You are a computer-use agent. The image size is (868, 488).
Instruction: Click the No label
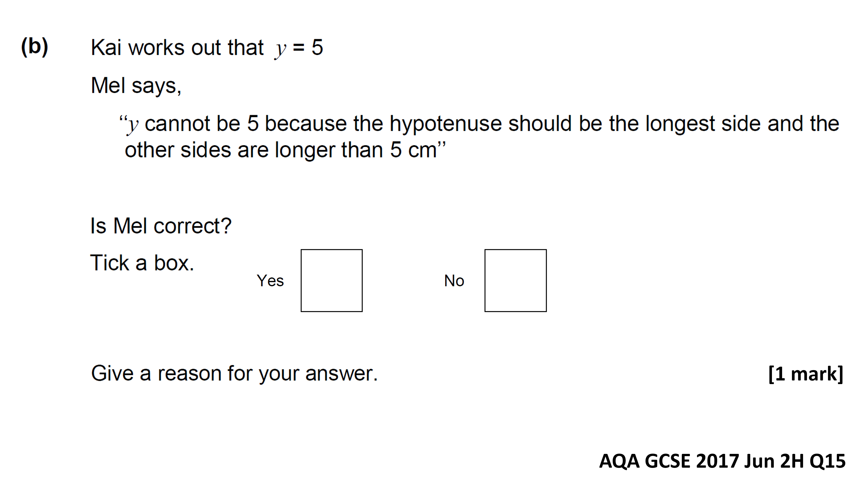click(454, 281)
